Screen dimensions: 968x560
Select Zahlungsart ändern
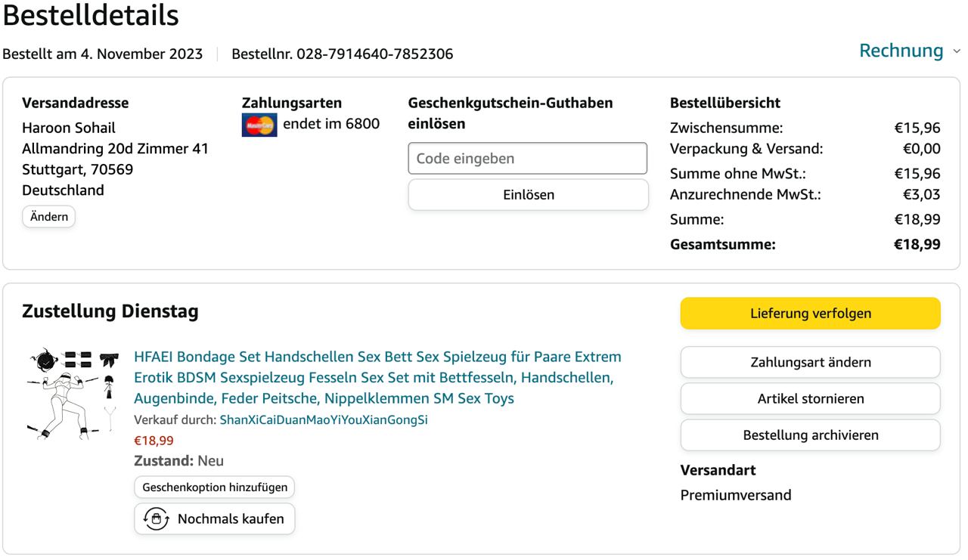(x=810, y=362)
